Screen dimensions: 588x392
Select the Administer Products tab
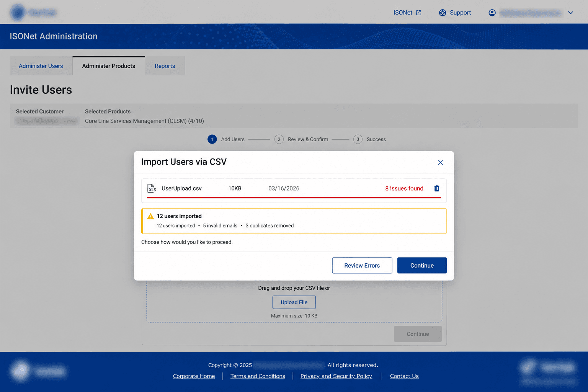pyautogui.click(x=109, y=66)
